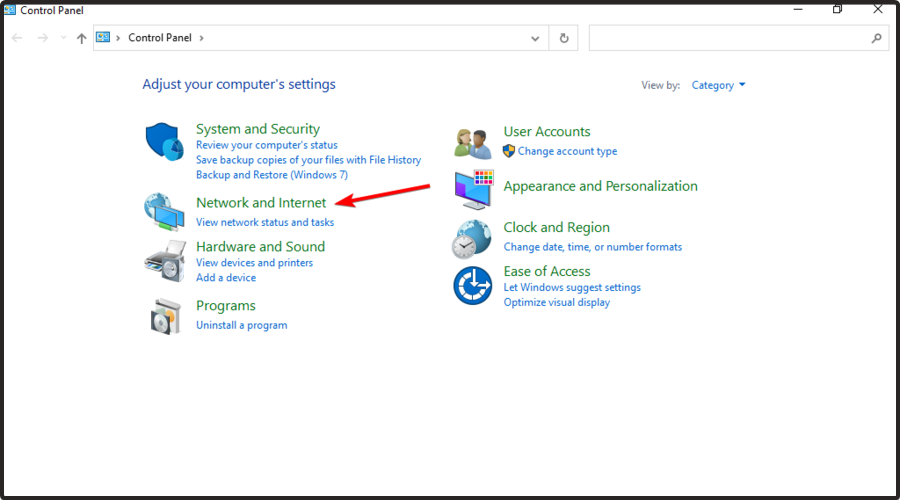Expand the address bar history dropdown
Screen dimensions: 900x500
pyautogui.click(x=535, y=38)
